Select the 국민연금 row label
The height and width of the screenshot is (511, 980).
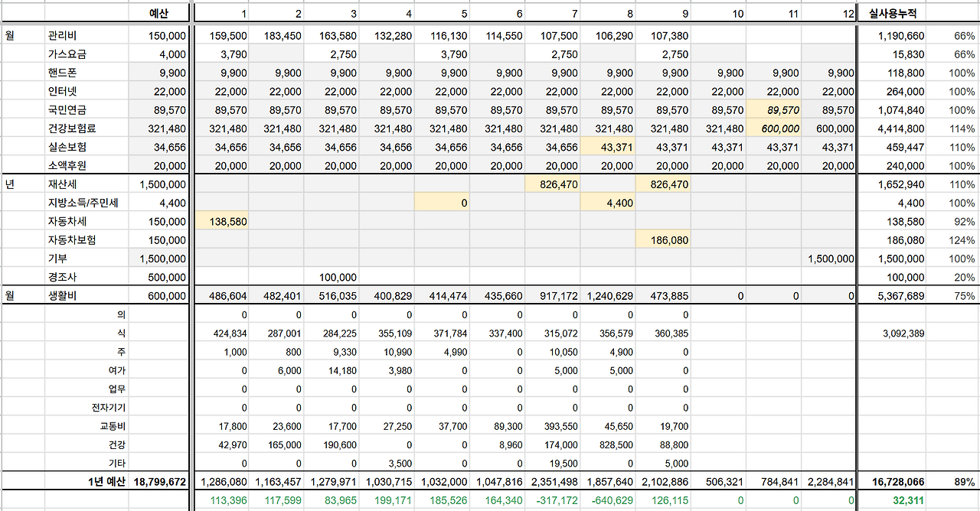point(67,110)
